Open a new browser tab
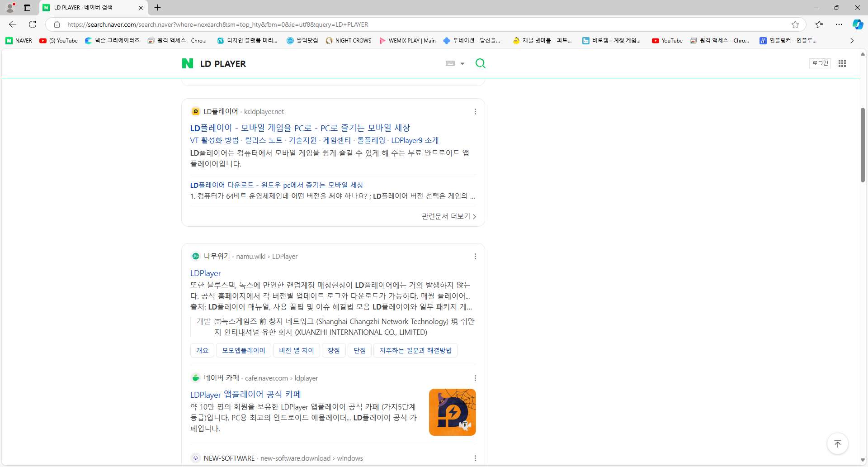The image size is (868, 467). click(x=157, y=8)
